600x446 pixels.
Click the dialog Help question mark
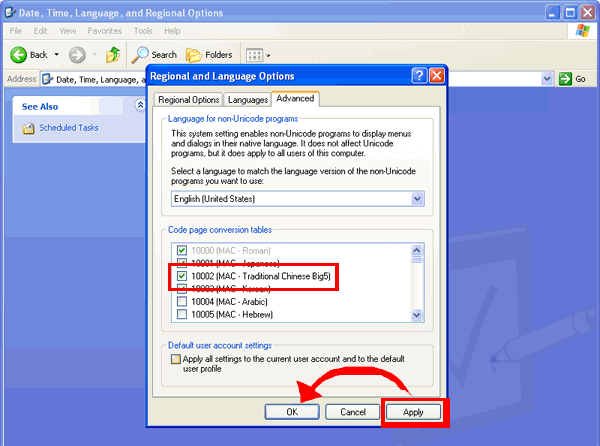click(x=419, y=76)
